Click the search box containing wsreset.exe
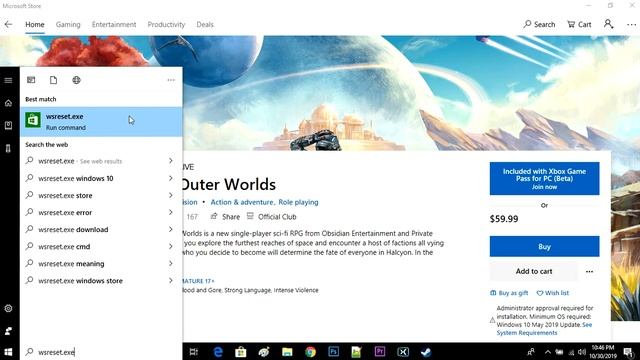 (101, 352)
